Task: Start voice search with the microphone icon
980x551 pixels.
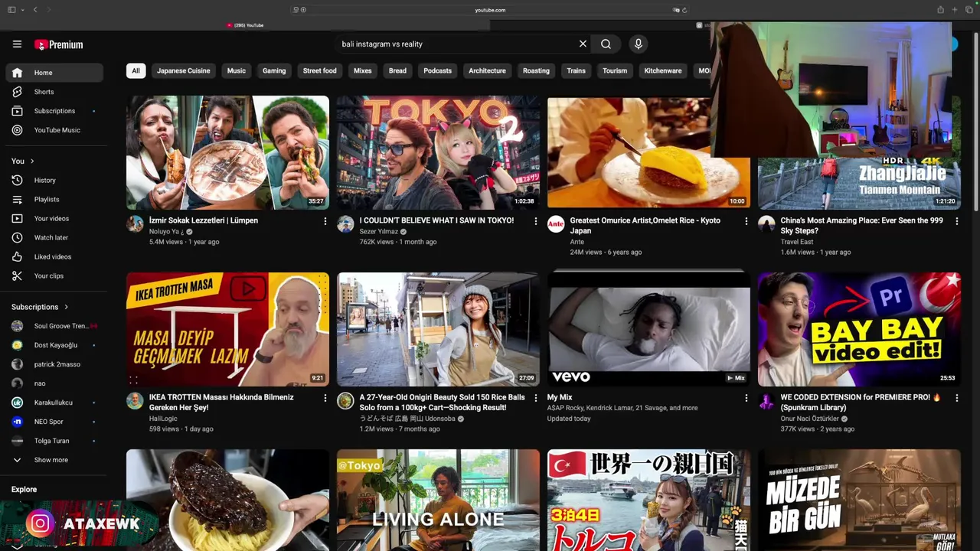Action: pos(638,44)
